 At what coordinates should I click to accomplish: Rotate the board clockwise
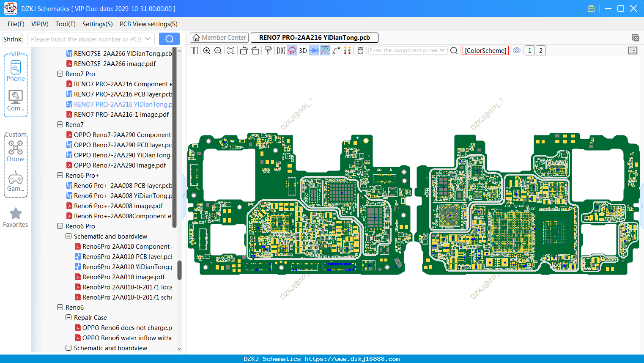pyautogui.click(x=255, y=50)
